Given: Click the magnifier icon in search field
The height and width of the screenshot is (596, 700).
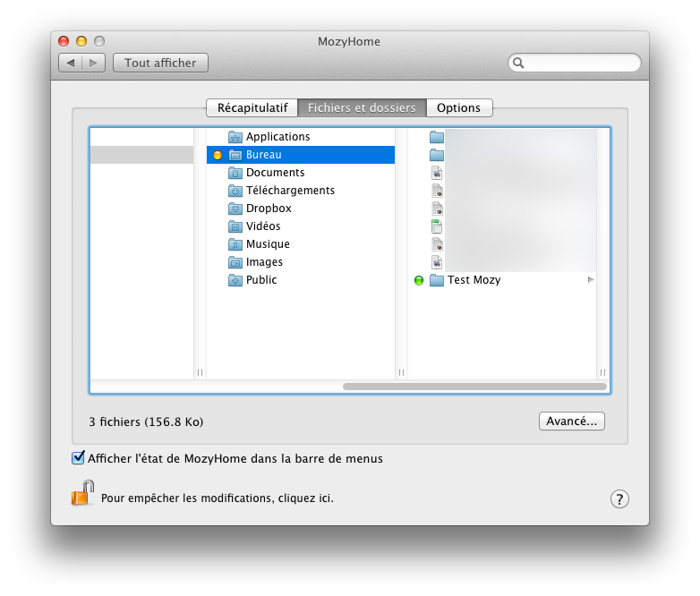Looking at the screenshot, I should pyautogui.click(x=518, y=63).
